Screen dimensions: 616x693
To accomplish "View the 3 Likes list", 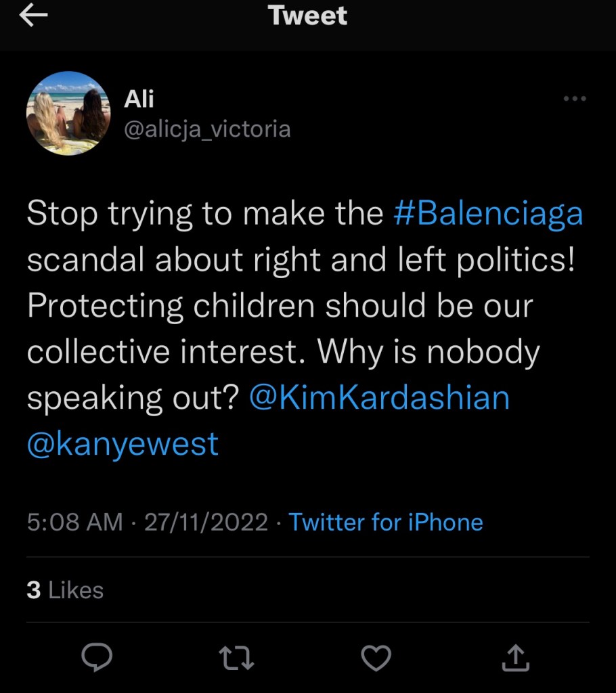I will 65,590.
